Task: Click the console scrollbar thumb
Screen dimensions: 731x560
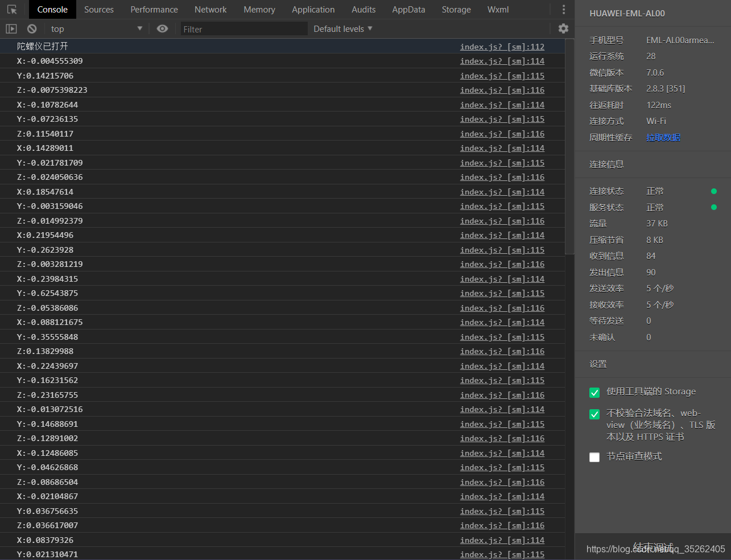Action: click(x=569, y=146)
